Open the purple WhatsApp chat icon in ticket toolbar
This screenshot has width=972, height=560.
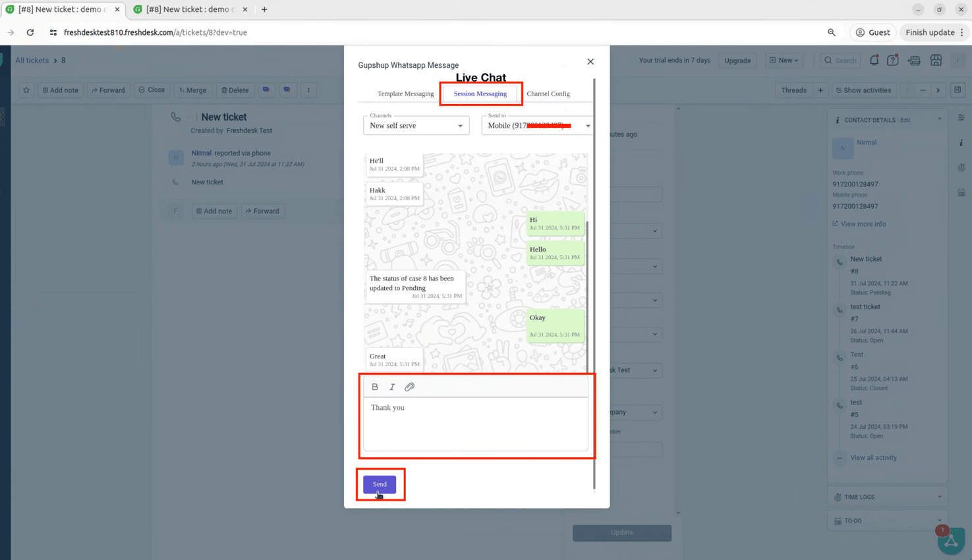(x=266, y=90)
